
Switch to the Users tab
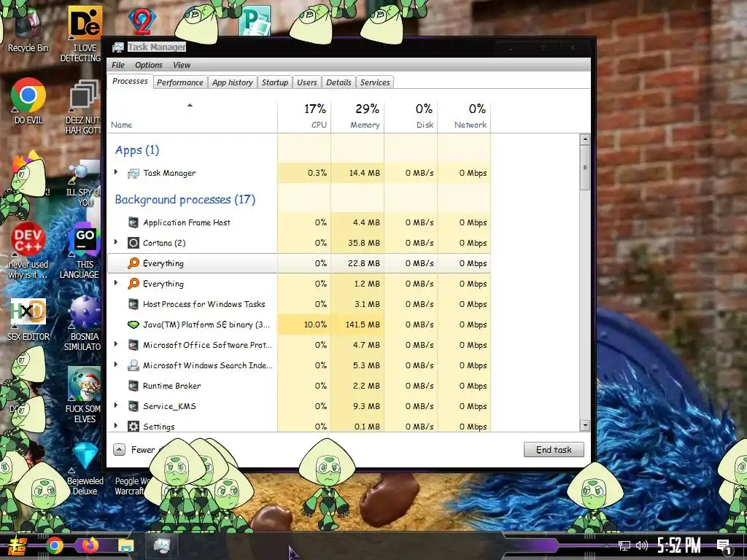pyautogui.click(x=307, y=82)
